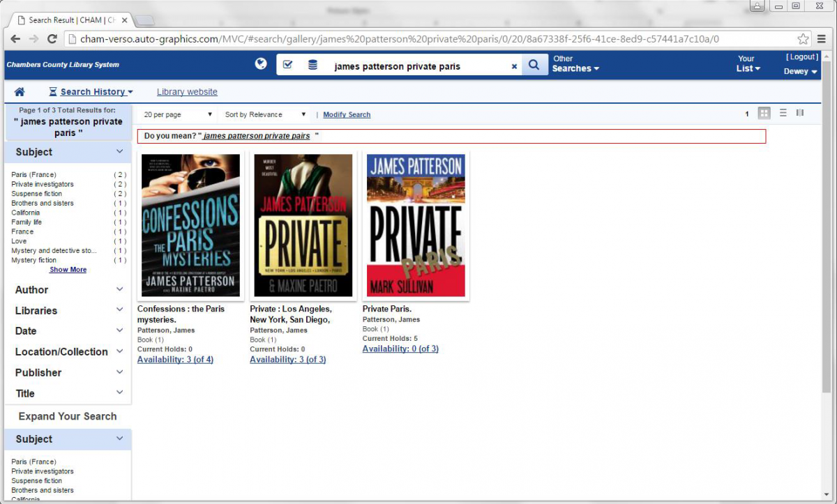Click the title 'Private : Los Angeles, New York, San Diego,'
837x504 pixels.
[291, 314]
